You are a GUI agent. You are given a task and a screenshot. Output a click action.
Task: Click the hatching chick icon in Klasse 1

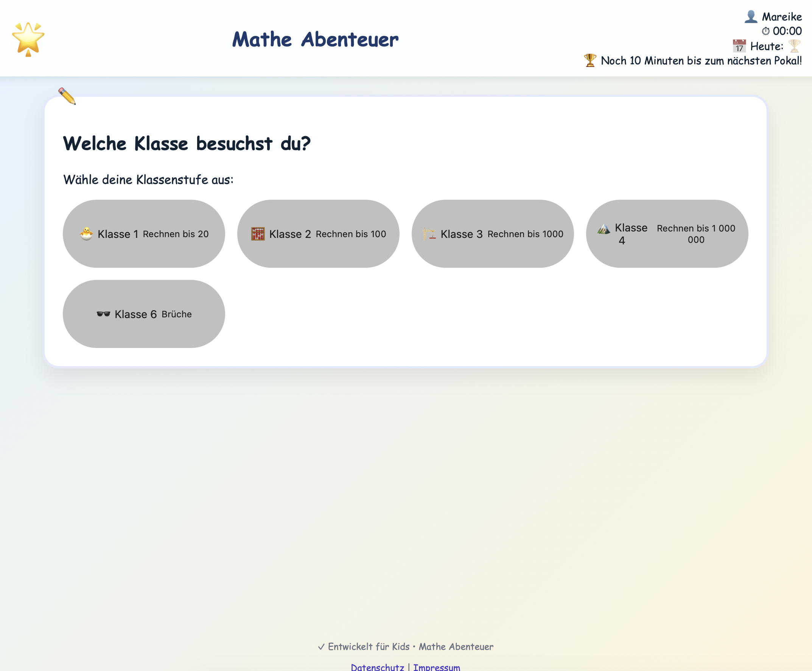86,234
